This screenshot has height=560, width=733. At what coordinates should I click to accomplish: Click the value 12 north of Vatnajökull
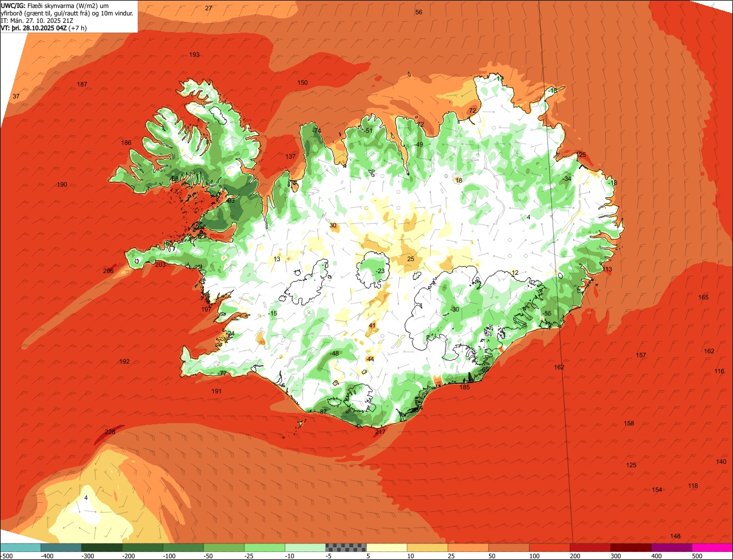click(x=515, y=273)
